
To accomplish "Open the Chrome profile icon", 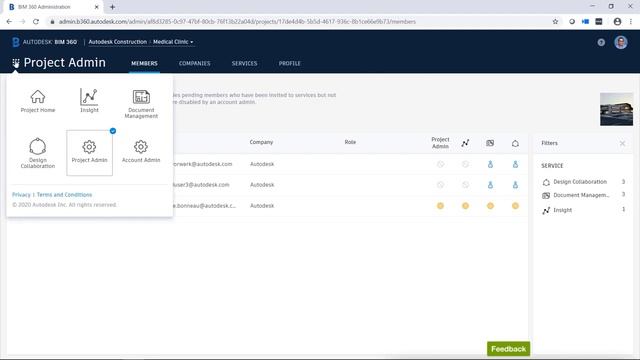I will 617,22.
